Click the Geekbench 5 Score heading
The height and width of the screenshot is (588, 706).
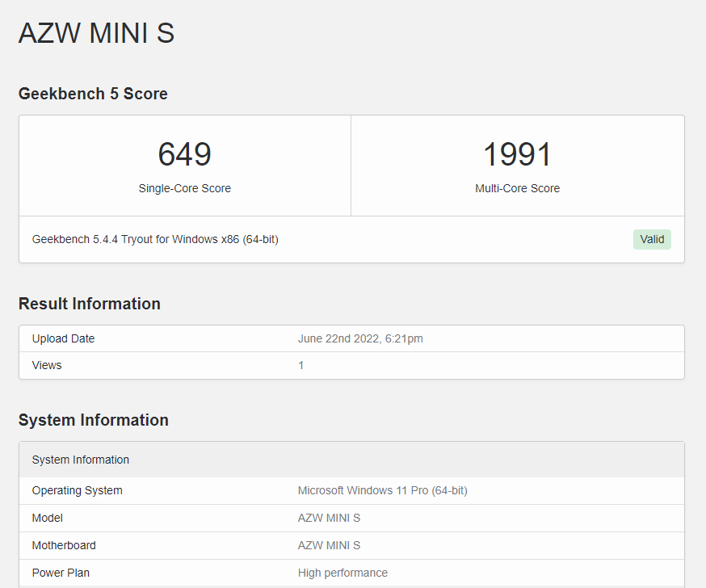click(x=93, y=94)
